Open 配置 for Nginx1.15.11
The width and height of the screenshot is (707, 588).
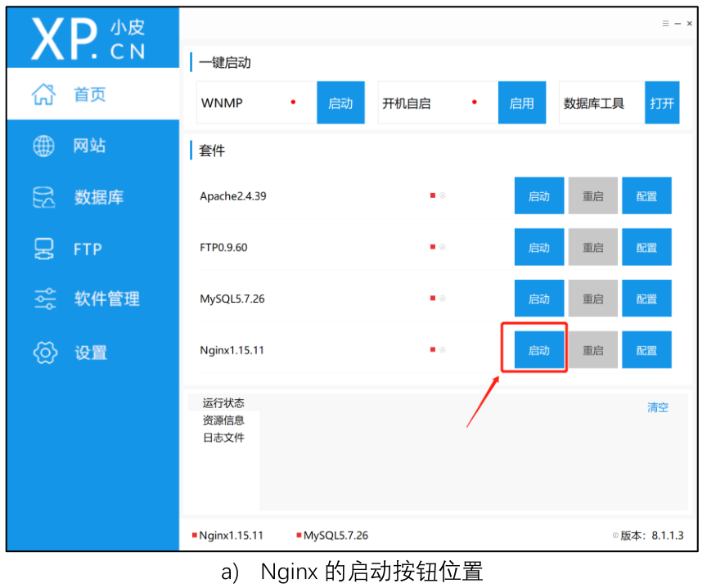[x=646, y=350]
